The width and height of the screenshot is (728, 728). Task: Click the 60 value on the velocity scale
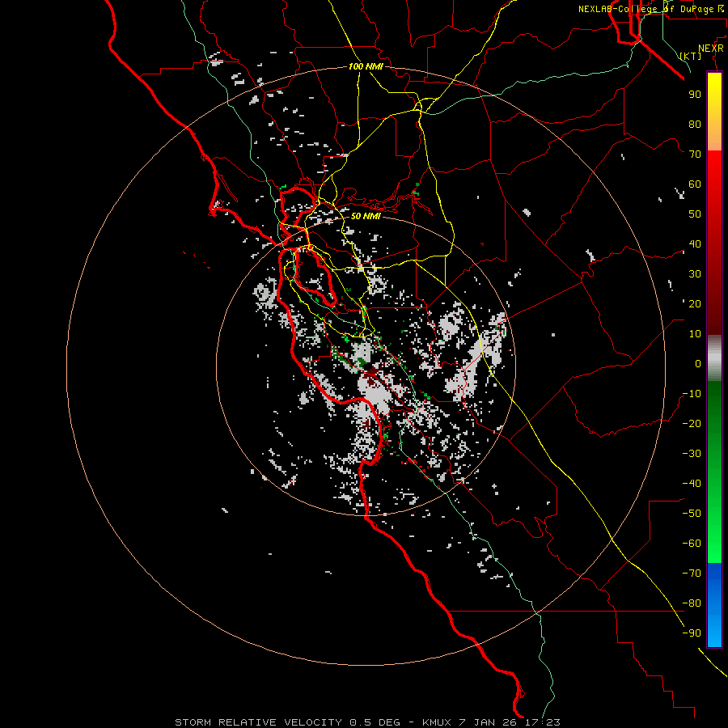pyautogui.click(x=695, y=184)
